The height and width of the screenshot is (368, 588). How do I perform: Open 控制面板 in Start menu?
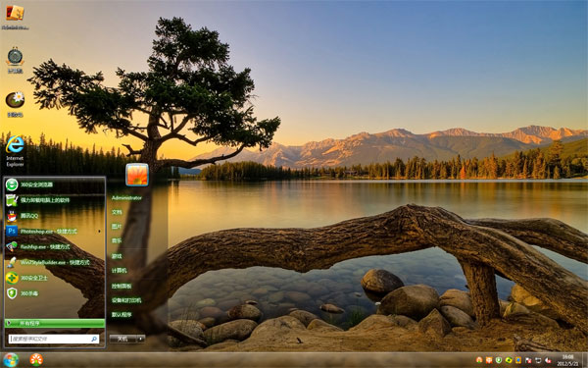point(122,287)
